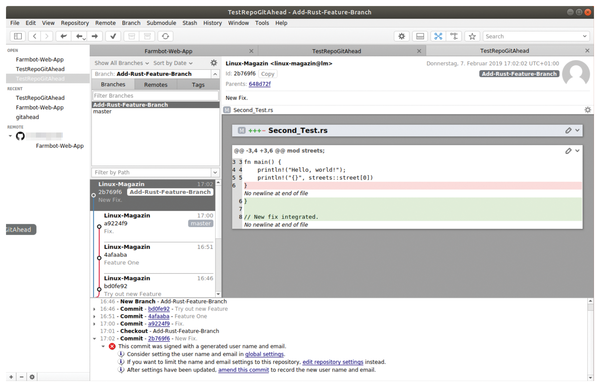This screenshot has width=600, height=387.
Task: Open gitahead from recent repositories
Action: (27, 117)
